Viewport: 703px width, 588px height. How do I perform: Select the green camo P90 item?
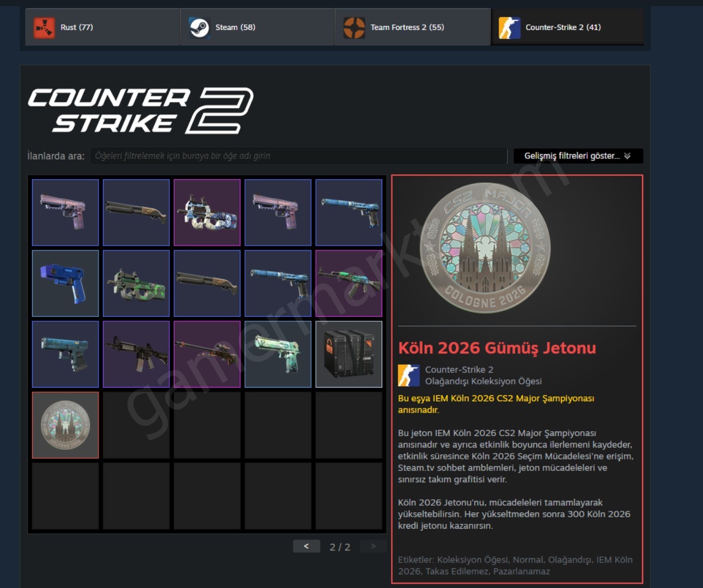[x=136, y=283]
